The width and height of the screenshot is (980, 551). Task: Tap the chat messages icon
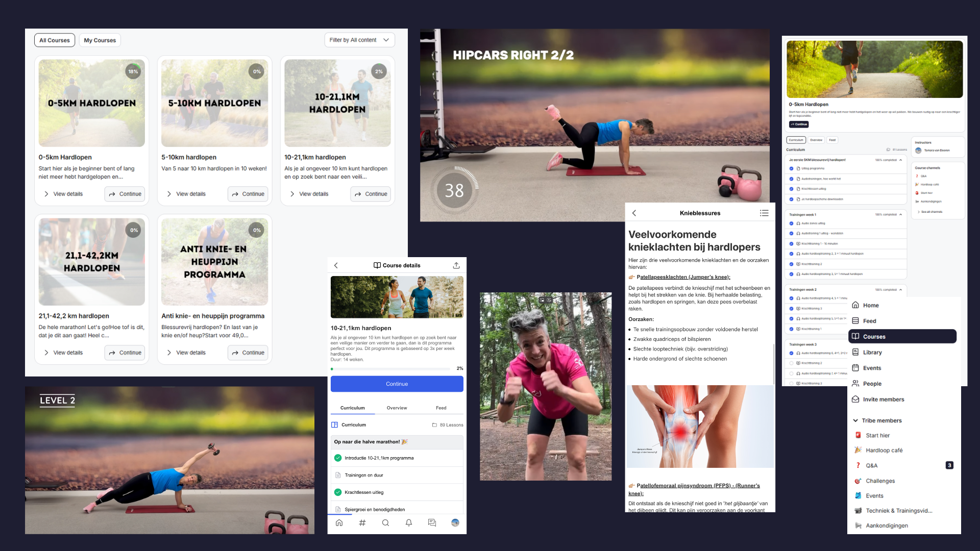[x=432, y=522]
